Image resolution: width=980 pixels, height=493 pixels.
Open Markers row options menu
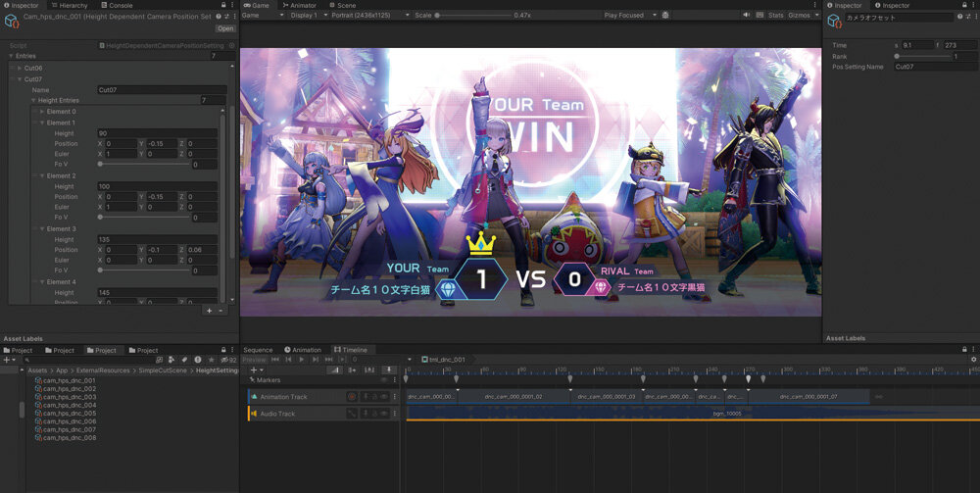coord(394,380)
